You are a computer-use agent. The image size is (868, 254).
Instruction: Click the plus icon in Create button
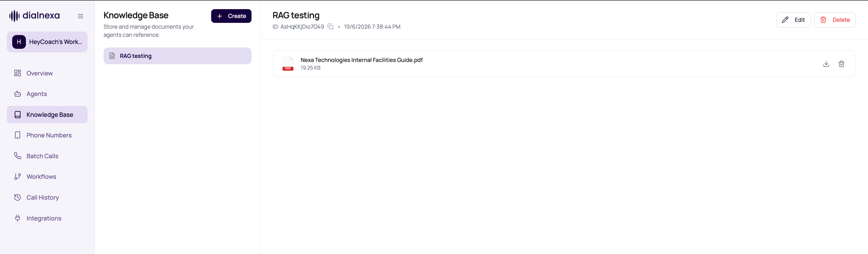220,16
